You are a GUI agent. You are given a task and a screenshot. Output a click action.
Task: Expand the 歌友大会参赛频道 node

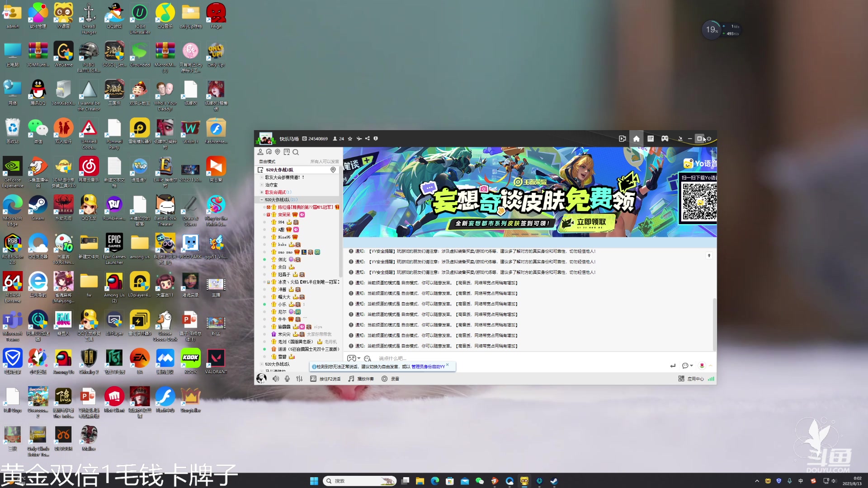click(261, 177)
